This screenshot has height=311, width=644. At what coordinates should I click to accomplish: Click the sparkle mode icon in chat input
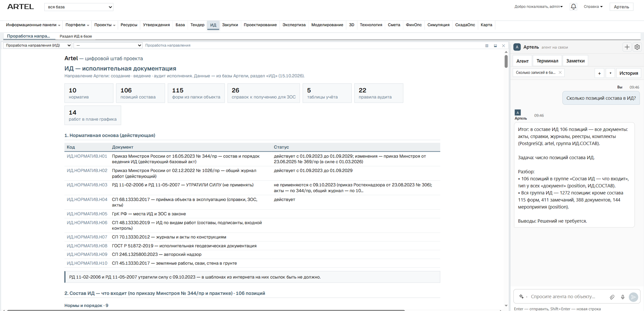tap(522, 297)
